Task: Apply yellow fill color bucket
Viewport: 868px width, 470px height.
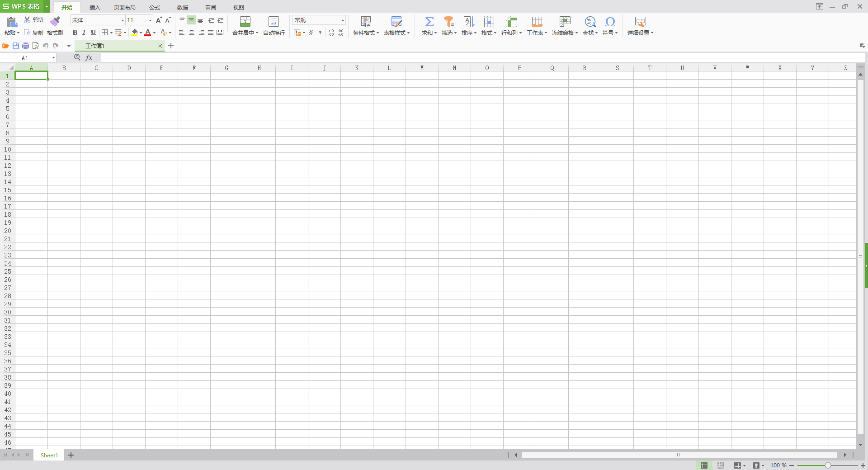Action: point(134,33)
